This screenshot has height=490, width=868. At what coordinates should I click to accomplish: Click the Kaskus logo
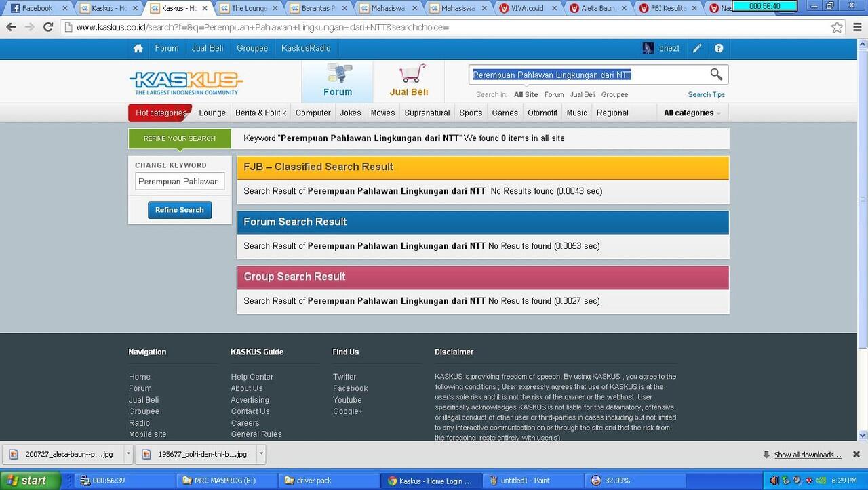coord(186,83)
